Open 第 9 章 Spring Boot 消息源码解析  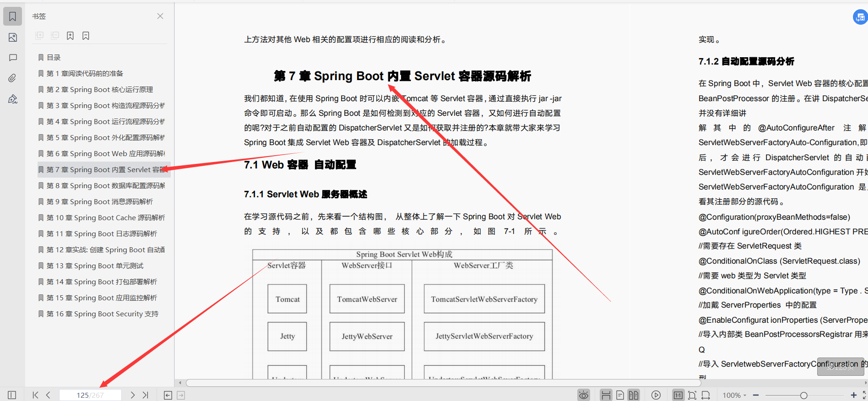100,201
